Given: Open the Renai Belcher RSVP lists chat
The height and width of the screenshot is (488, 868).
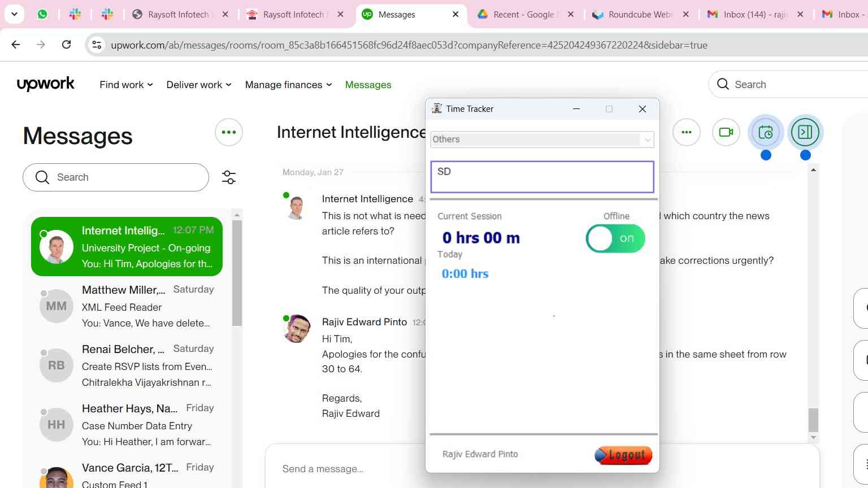Looking at the screenshot, I should [x=127, y=365].
